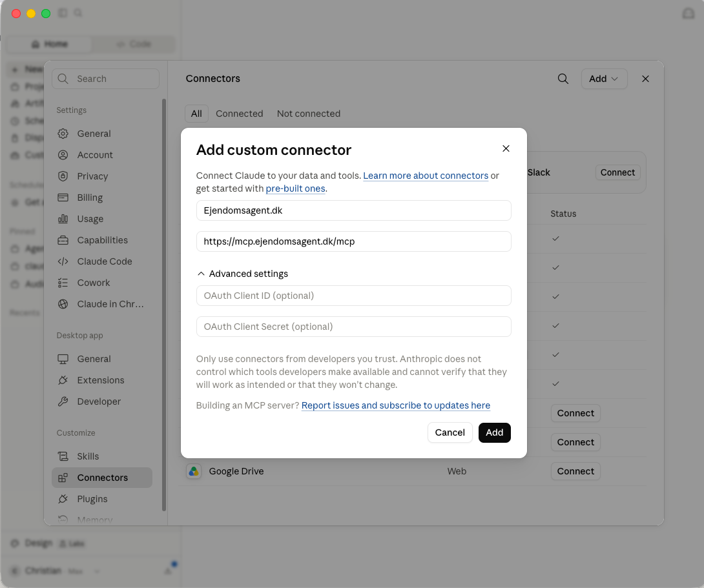Open Extensions settings page
Viewport: 704px width, 588px height.
[x=102, y=380]
